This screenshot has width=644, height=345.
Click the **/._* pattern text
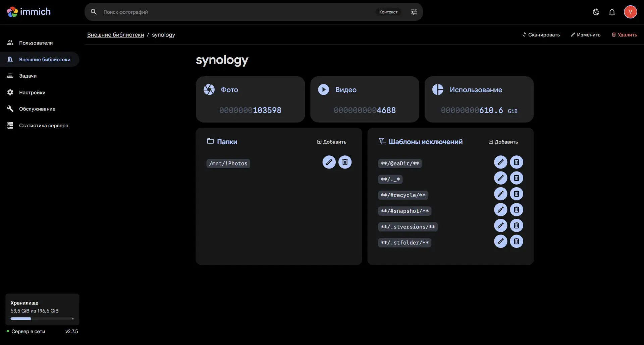(x=390, y=179)
